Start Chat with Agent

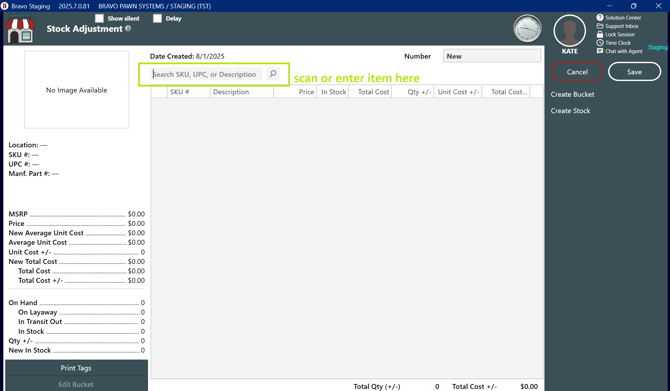coord(620,51)
